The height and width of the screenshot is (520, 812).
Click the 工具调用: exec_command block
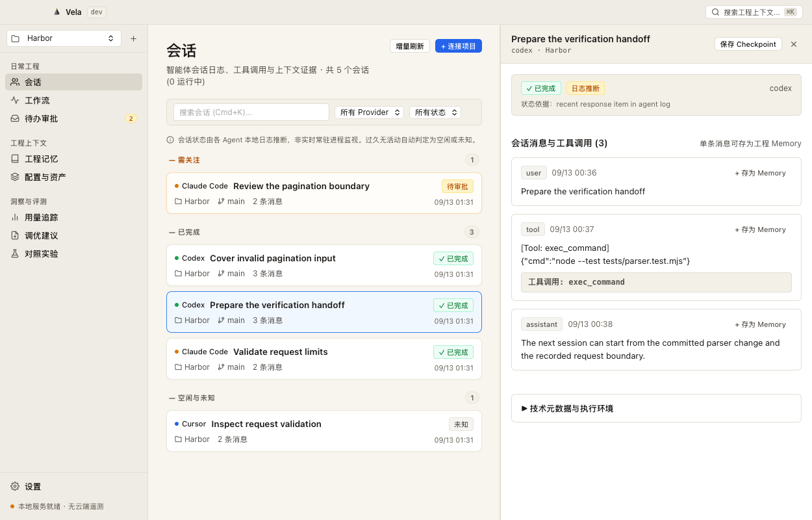click(656, 282)
